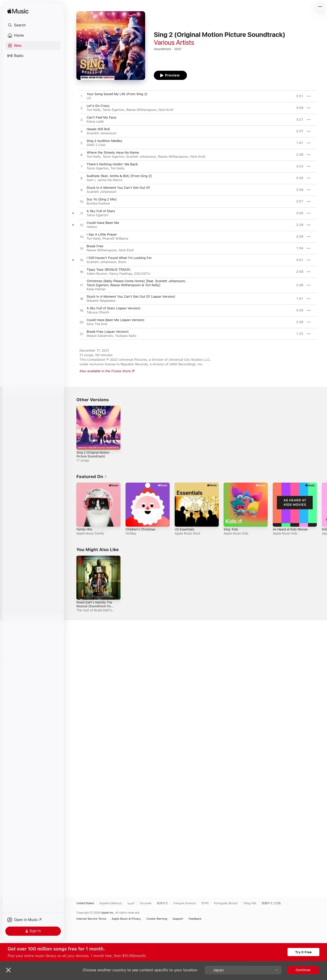Follow Also available in the iTunes Store link
327x980 pixels.
coord(107,371)
